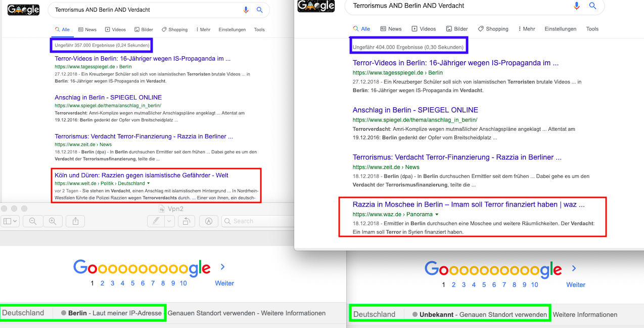Open Einstellungen in right Google window
The height and width of the screenshot is (328, 644).
point(561,29)
